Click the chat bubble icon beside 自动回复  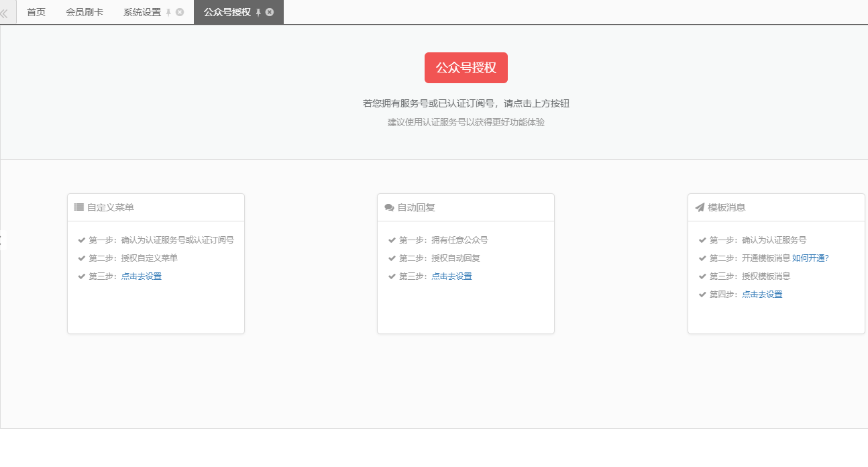point(389,207)
